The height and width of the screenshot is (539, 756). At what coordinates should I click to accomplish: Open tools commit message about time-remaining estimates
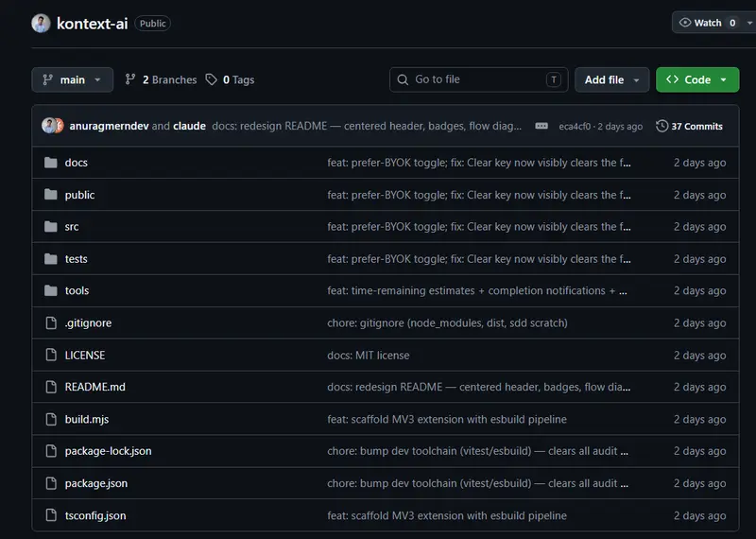coord(477,290)
